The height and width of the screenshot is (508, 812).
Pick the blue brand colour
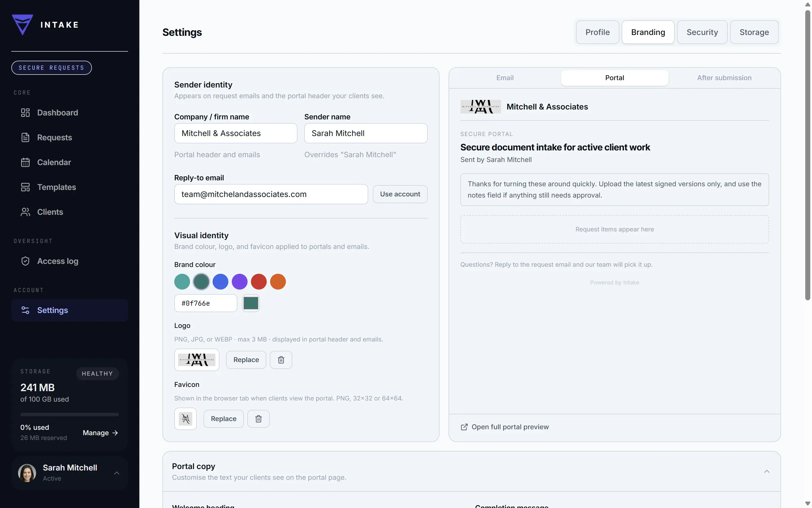click(x=220, y=282)
